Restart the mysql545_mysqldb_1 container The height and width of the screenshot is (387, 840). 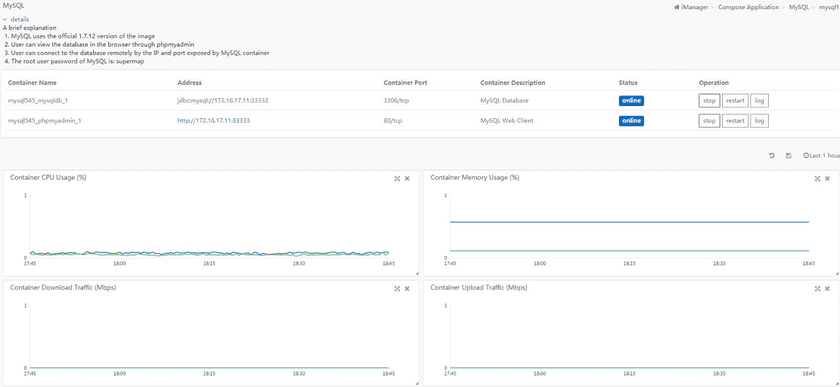pyautogui.click(x=735, y=101)
